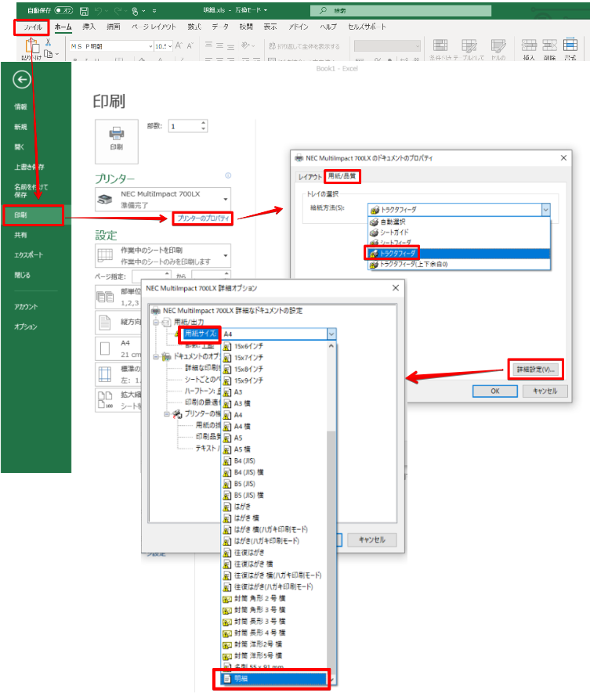The height and width of the screenshot is (700, 590).
Task: Select 明細 in the paper size list
Action: (x=274, y=679)
